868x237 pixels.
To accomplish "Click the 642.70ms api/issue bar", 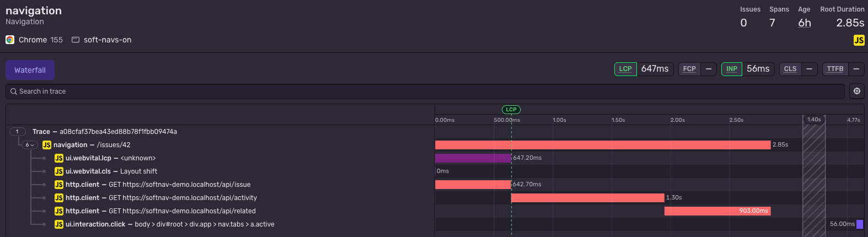I will click(473, 185).
